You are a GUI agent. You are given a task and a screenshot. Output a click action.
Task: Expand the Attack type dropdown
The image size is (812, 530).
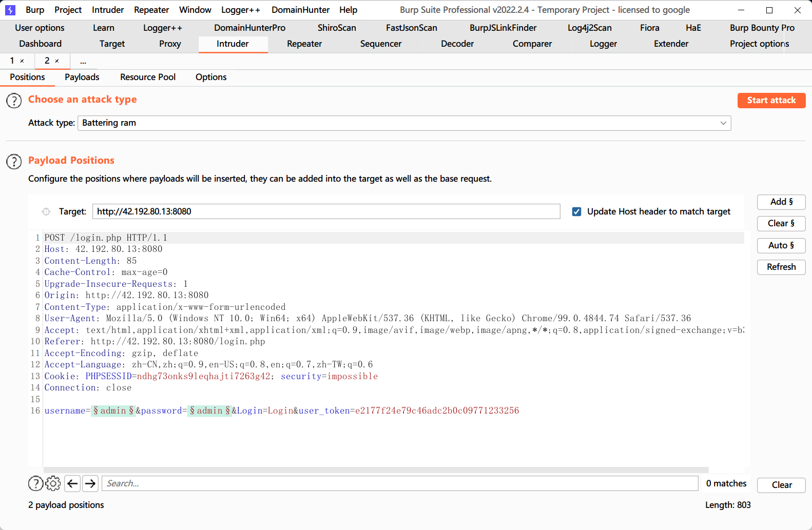pyautogui.click(x=723, y=123)
